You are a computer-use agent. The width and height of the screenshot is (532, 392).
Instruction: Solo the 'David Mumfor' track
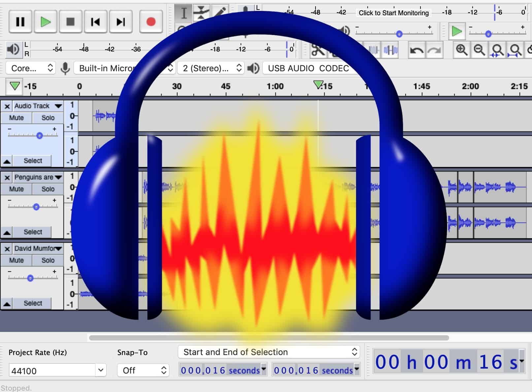[48, 260]
